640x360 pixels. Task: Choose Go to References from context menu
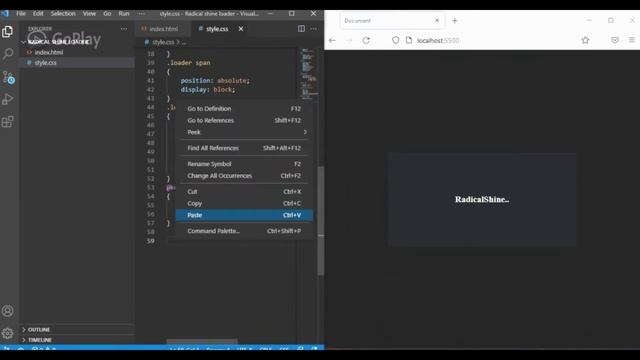244,120
